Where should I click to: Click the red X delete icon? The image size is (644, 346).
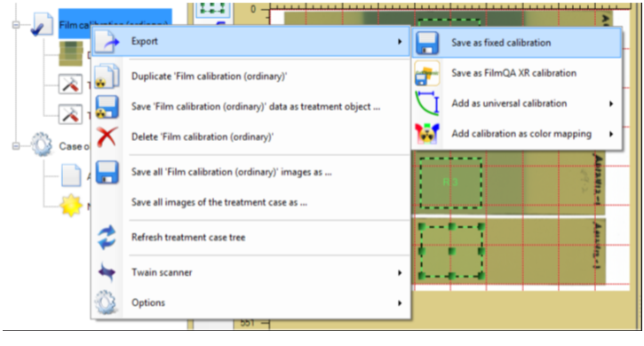107,138
